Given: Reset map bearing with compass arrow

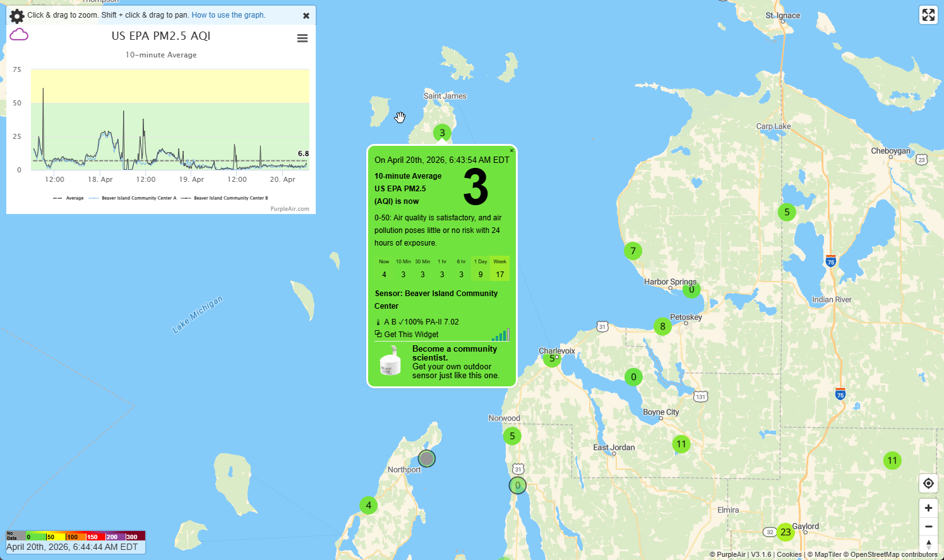Looking at the screenshot, I should [x=928, y=544].
